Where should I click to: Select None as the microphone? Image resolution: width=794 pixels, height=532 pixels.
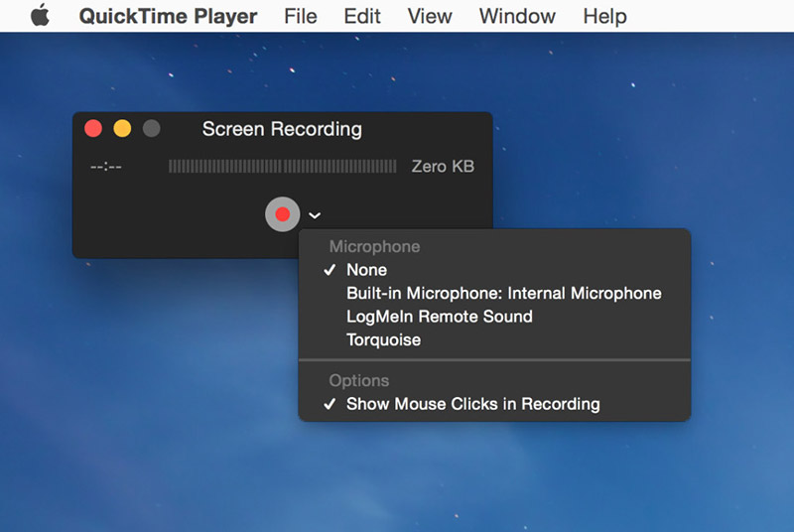366,270
